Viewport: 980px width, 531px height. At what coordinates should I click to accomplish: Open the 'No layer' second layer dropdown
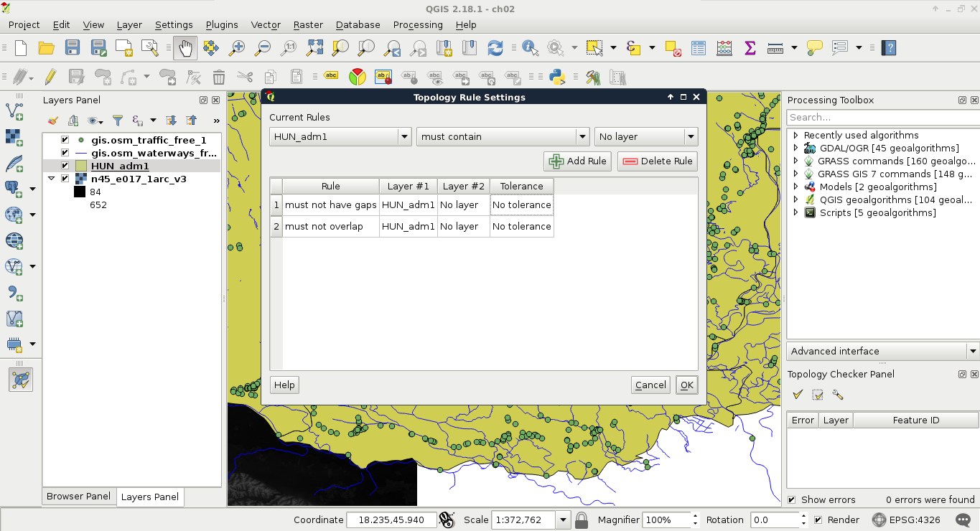click(646, 136)
